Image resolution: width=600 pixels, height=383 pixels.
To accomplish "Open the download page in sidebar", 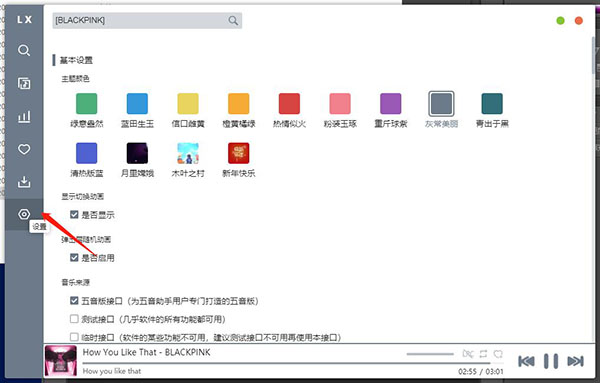I will (24, 182).
